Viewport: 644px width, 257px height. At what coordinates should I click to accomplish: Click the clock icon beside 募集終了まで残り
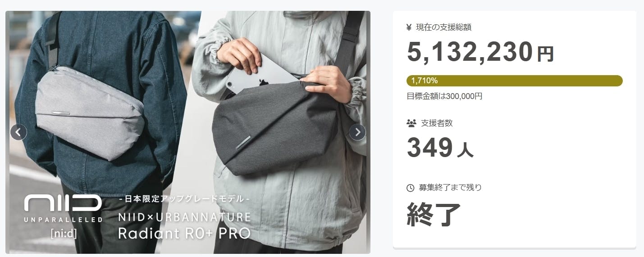[x=410, y=187]
